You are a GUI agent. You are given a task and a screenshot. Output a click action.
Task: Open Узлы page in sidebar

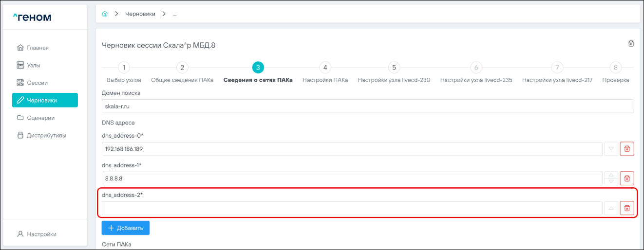[x=34, y=65]
